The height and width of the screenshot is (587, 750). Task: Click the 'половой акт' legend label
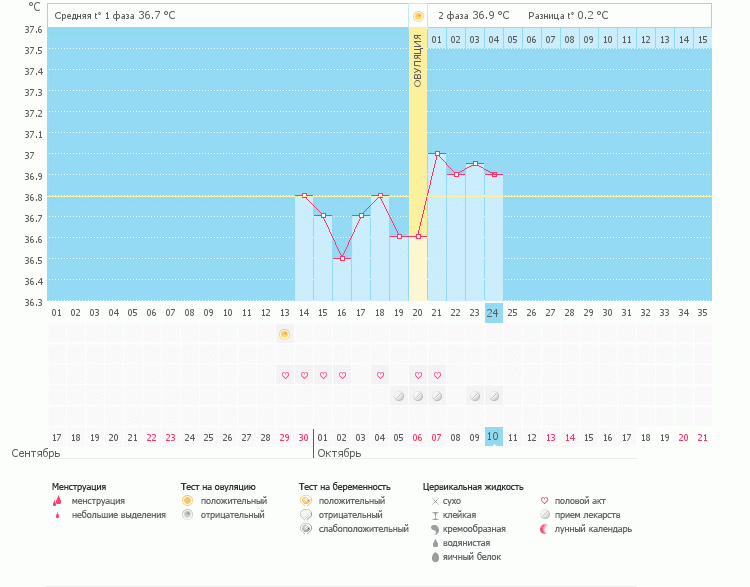pos(579,500)
